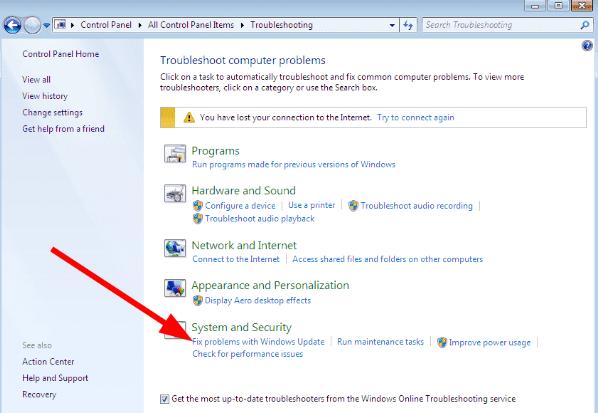Click Get help from a friend

tap(63, 129)
